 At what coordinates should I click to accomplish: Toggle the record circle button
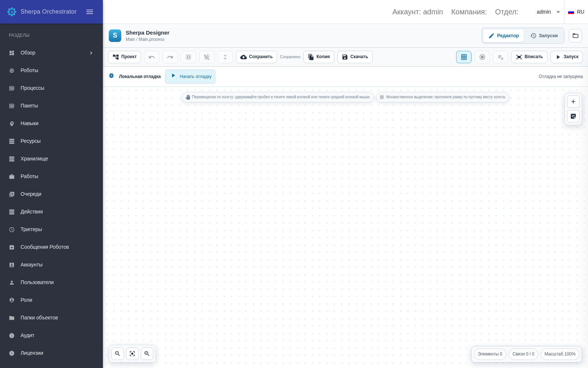pyautogui.click(x=482, y=57)
